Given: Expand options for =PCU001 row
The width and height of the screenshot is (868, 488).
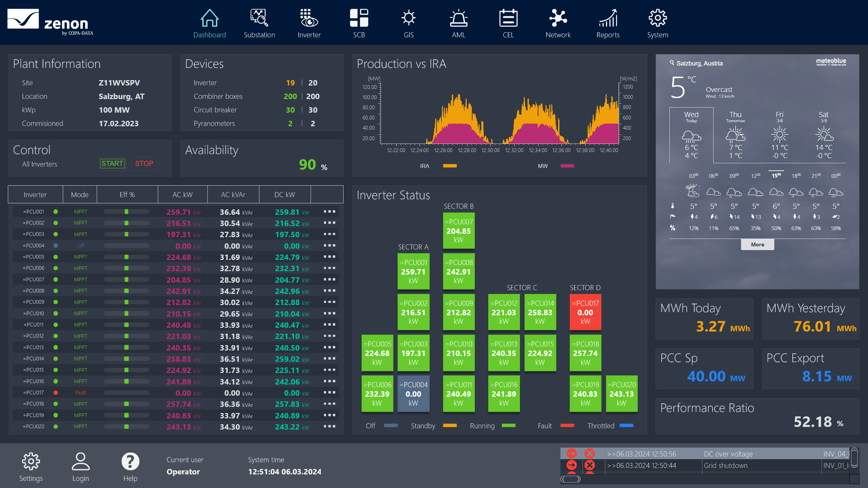Looking at the screenshot, I should click(329, 211).
